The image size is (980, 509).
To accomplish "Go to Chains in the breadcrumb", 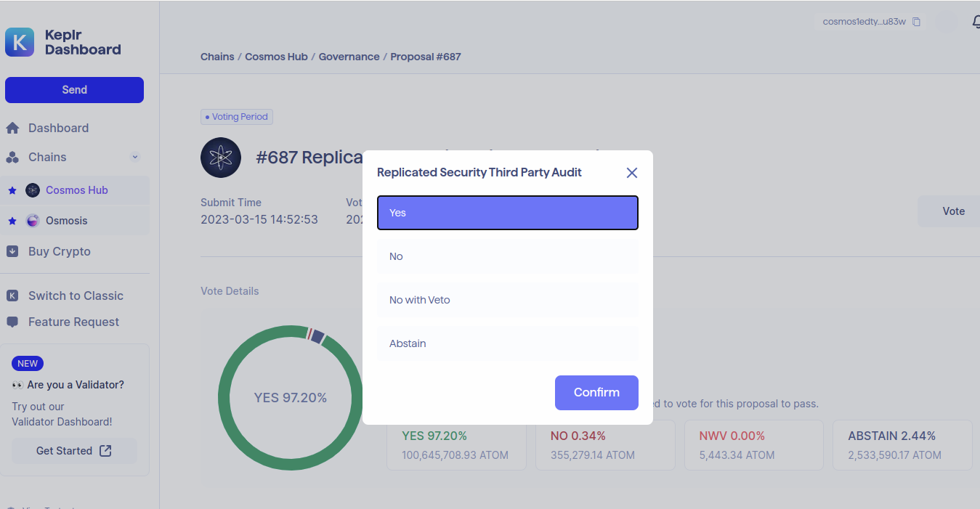I will 217,57.
